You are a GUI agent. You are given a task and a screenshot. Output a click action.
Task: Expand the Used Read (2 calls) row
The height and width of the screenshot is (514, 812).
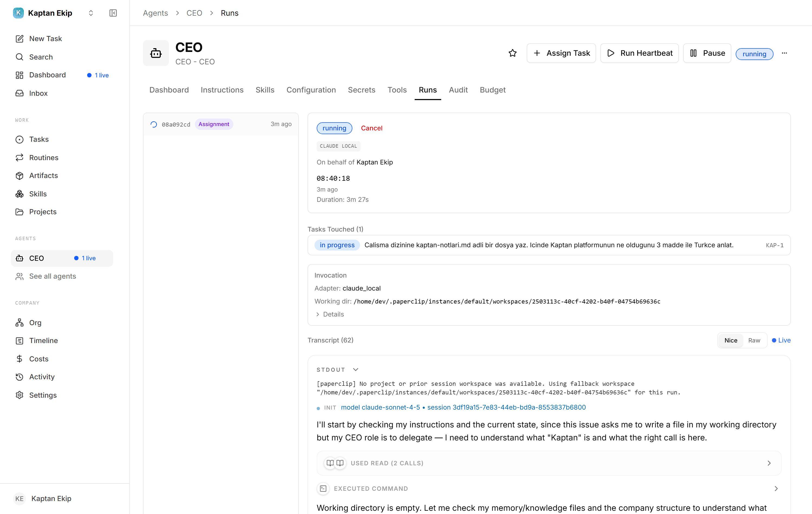click(x=549, y=463)
